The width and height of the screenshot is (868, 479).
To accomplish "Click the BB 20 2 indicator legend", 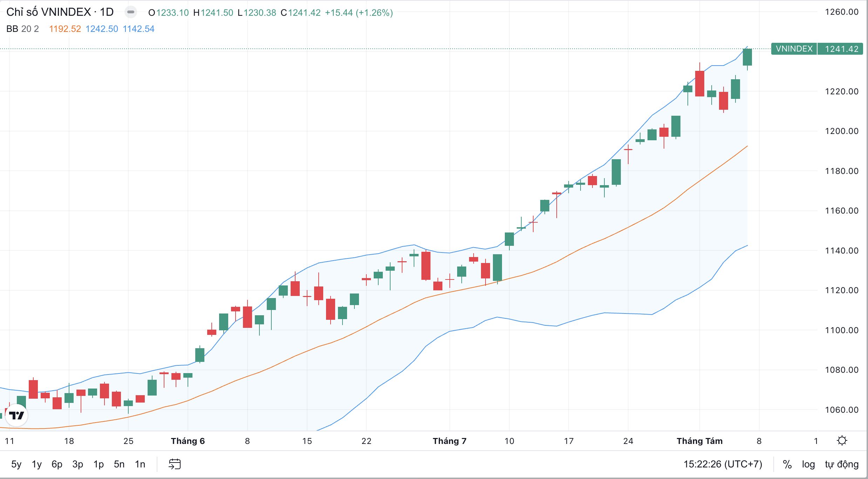I will click(22, 29).
